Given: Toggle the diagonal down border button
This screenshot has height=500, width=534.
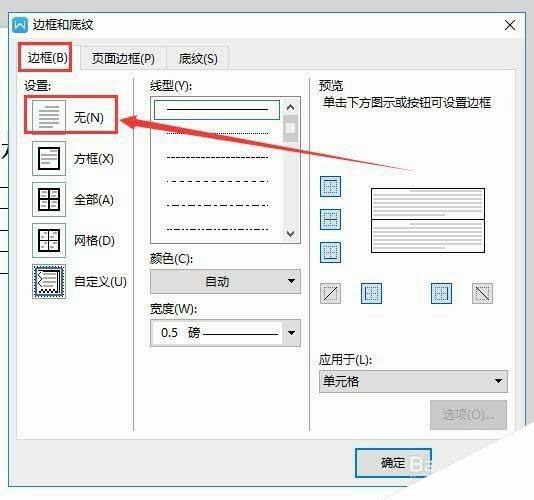Looking at the screenshot, I should pos(482,293).
